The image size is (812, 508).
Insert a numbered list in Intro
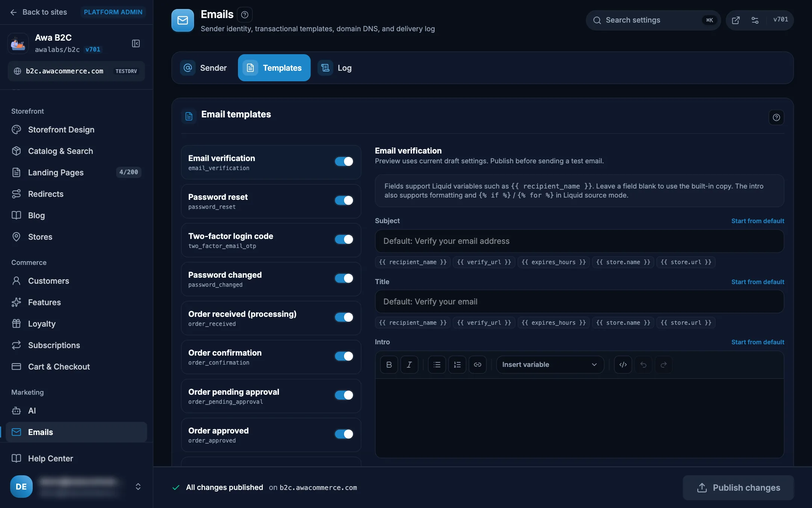(457, 365)
